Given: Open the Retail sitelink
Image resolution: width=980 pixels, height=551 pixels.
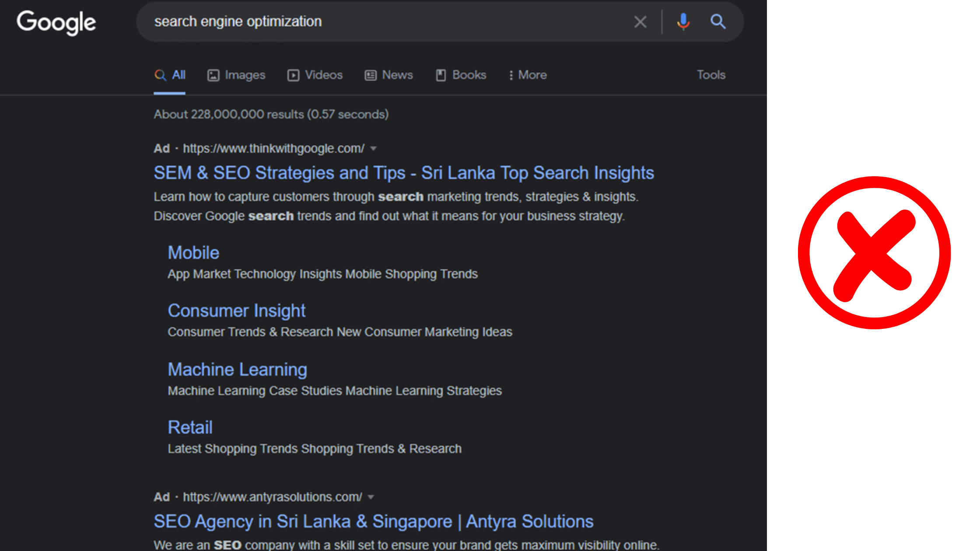Looking at the screenshot, I should [x=190, y=426].
